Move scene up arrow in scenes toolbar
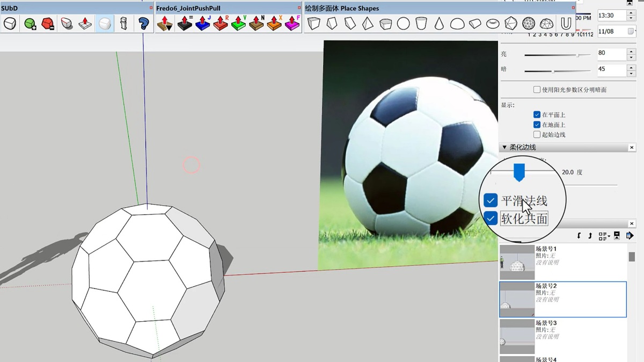Image resolution: width=644 pixels, height=362 pixels. point(590,236)
